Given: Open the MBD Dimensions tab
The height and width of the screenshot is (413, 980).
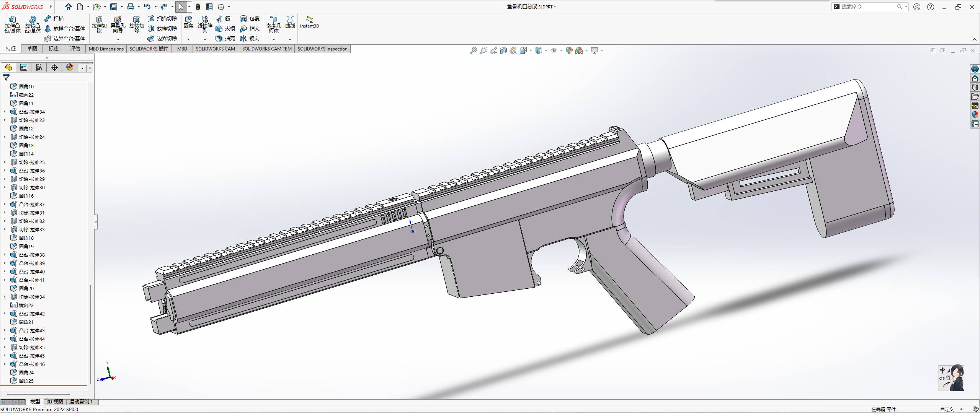Looking at the screenshot, I should pos(106,49).
